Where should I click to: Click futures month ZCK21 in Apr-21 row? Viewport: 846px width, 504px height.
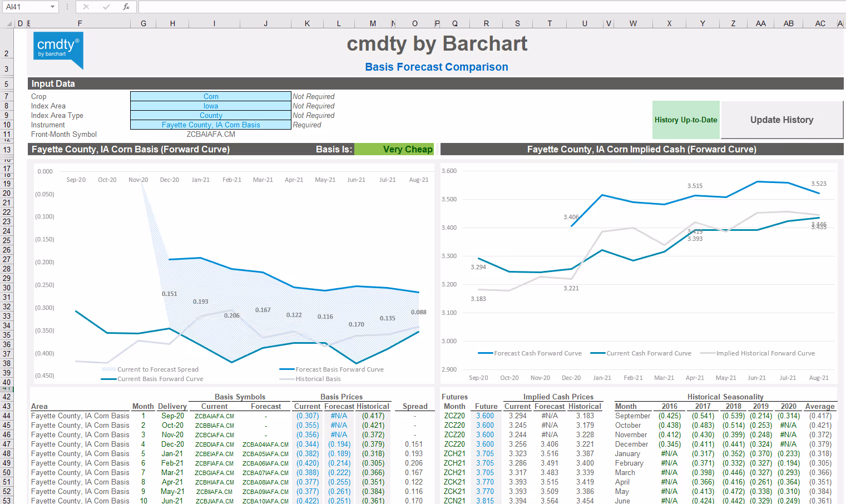(x=454, y=482)
